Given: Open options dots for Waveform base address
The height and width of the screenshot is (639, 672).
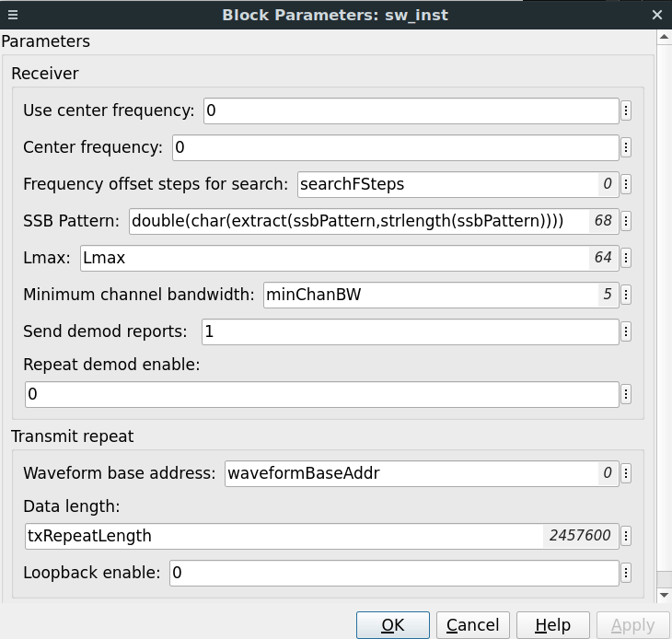Looking at the screenshot, I should 626,473.
